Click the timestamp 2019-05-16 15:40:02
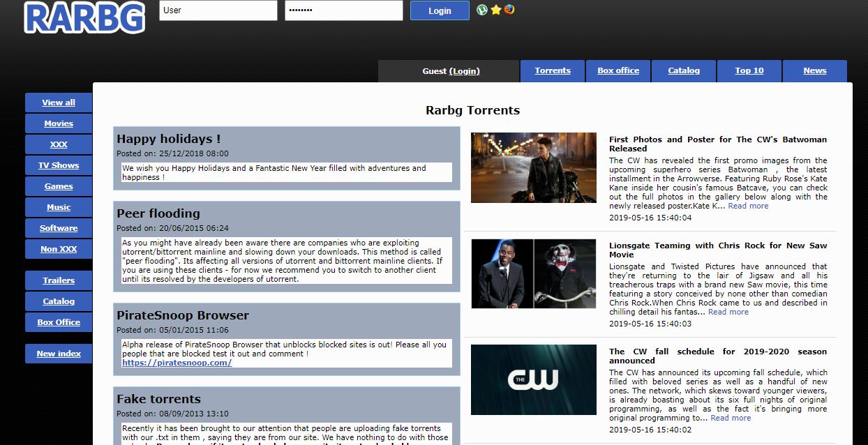The width and height of the screenshot is (868, 445). coord(650,430)
